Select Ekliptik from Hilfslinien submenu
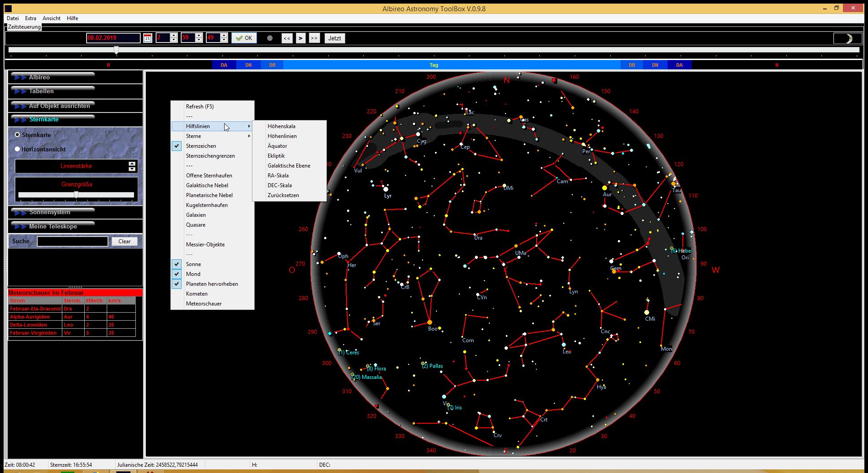This screenshot has height=473, width=868. coord(276,156)
